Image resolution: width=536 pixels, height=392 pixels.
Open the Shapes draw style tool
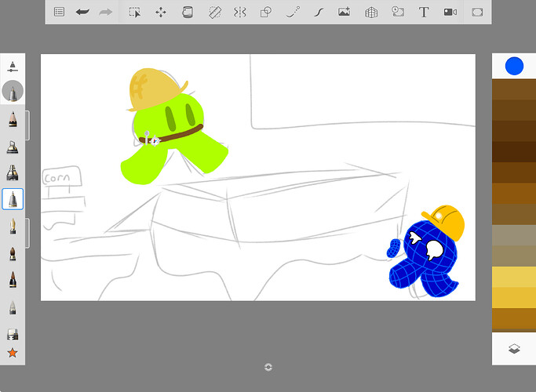[266, 12]
